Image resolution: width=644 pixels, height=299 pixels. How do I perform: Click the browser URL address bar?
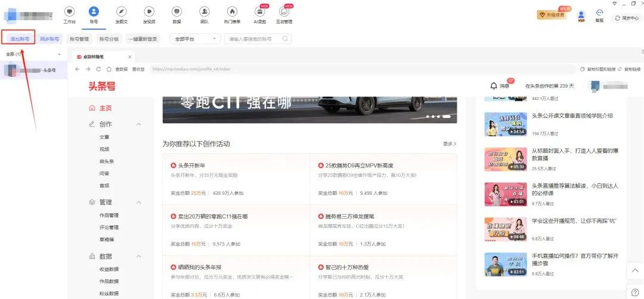coord(361,69)
